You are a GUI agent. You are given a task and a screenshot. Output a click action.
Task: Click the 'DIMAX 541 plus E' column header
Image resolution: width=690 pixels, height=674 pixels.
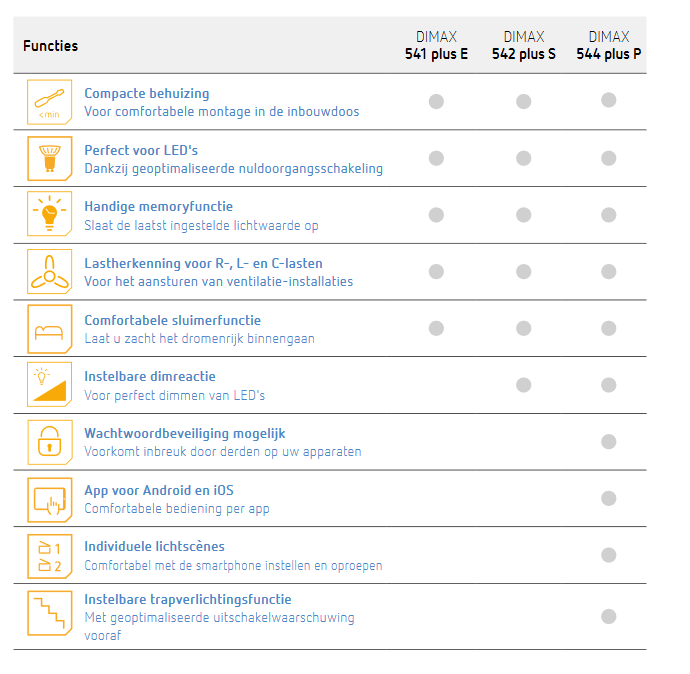436,45
